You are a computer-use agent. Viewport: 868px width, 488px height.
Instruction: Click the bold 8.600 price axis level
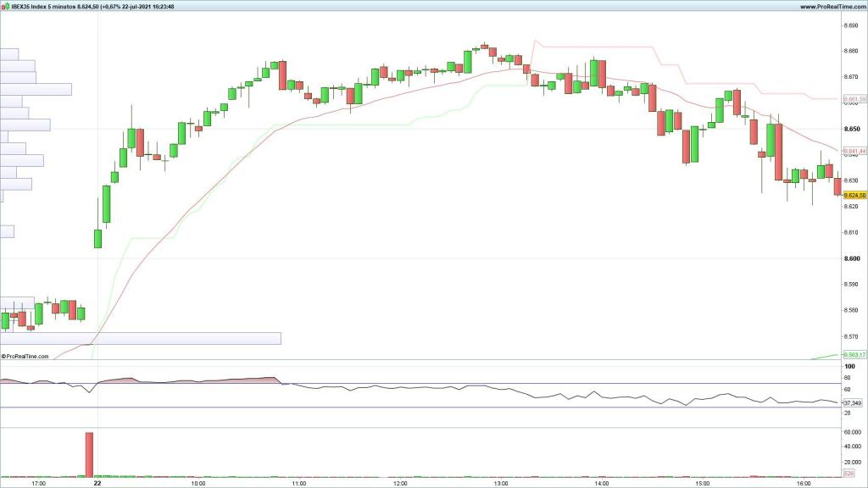851,258
